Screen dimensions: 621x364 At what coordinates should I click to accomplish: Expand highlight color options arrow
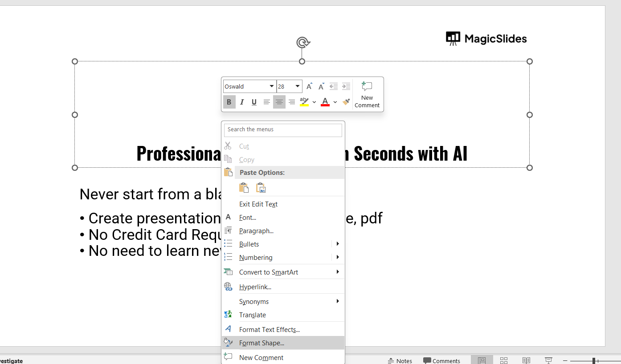coord(314,102)
